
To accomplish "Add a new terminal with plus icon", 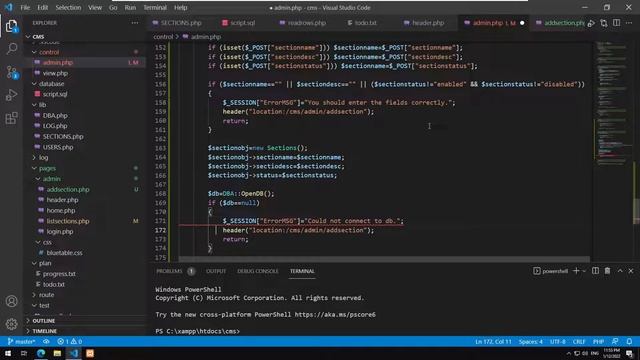I will click(576, 271).
